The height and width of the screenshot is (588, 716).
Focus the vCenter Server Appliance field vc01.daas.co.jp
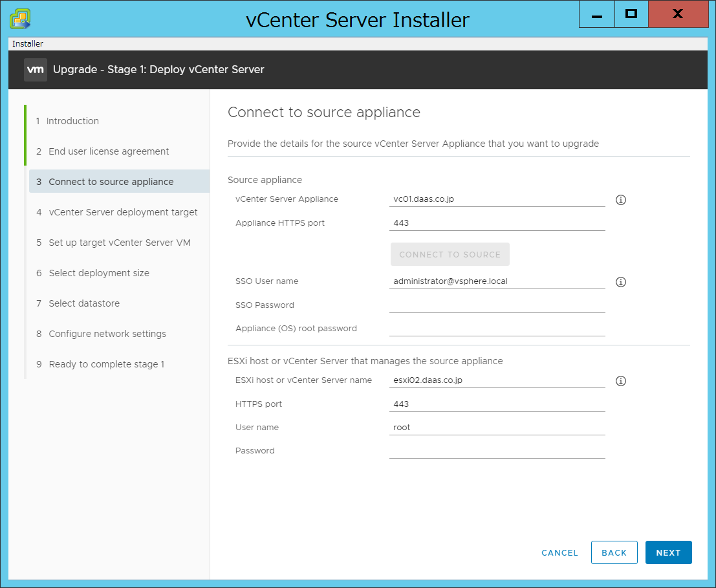(x=497, y=199)
